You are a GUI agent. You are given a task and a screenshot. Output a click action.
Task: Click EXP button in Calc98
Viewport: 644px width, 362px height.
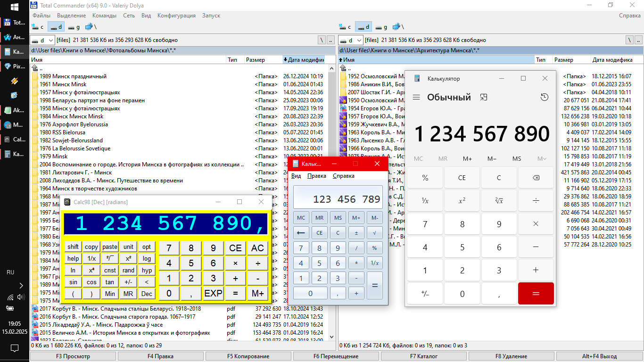pyautogui.click(x=213, y=293)
